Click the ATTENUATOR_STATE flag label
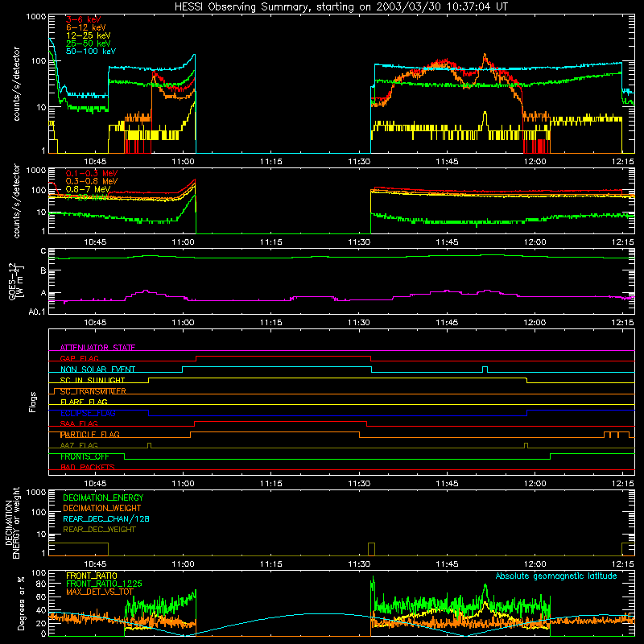The image size is (644, 644). 97,348
